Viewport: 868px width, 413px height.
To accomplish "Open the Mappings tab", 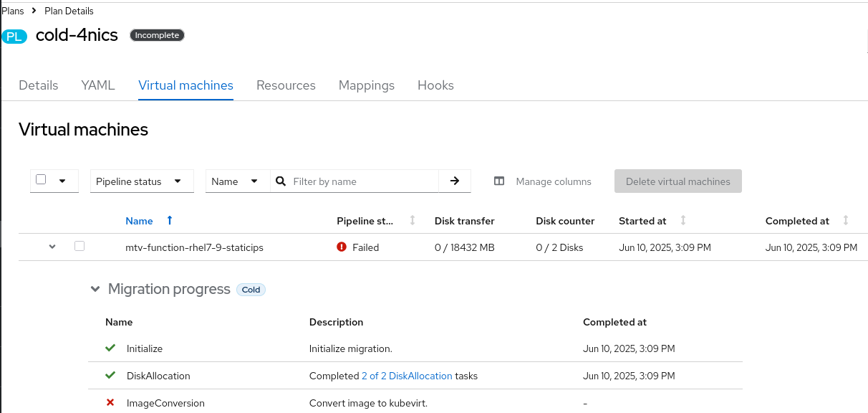I will click(366, 85).
